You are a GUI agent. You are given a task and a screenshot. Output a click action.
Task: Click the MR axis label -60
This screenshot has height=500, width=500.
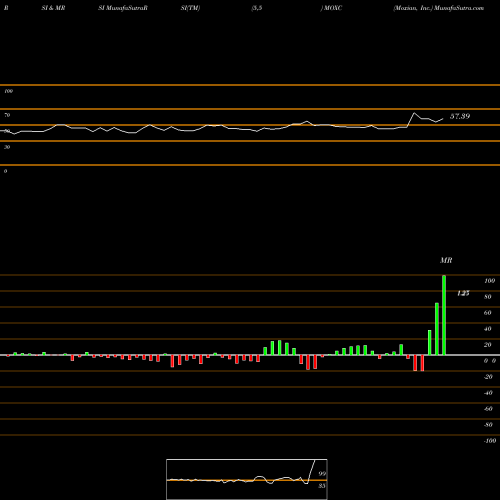click(488, 409)
